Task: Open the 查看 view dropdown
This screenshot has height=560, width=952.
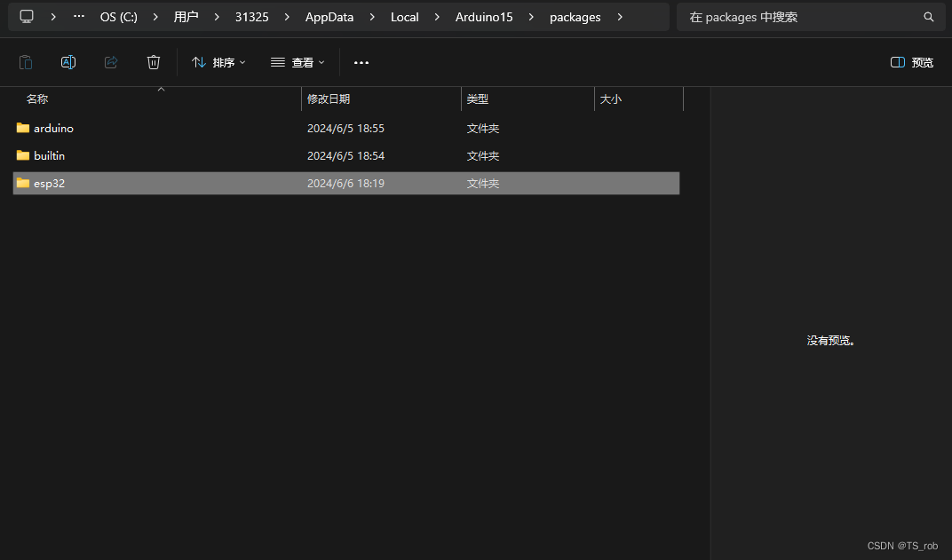Action: point(297,62)
